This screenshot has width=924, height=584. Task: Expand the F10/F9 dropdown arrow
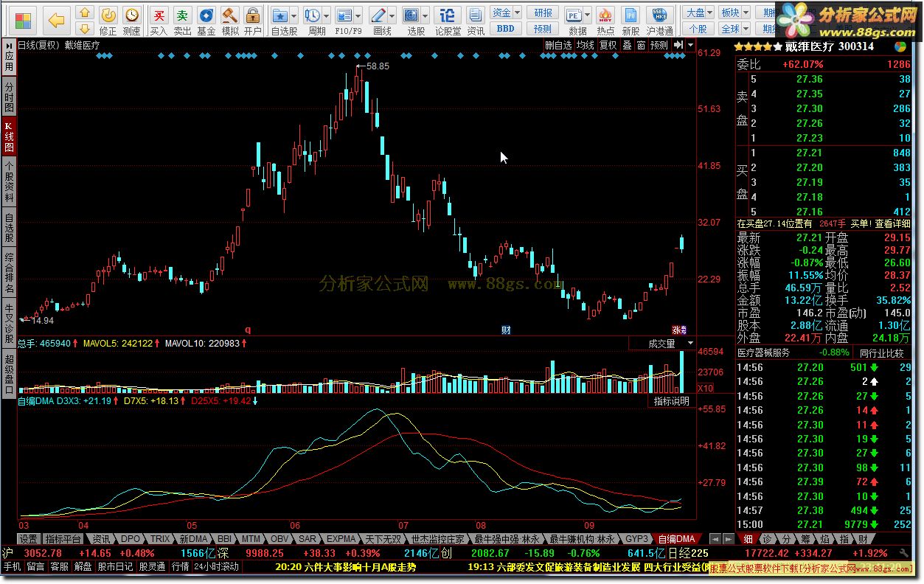[358, 15]
